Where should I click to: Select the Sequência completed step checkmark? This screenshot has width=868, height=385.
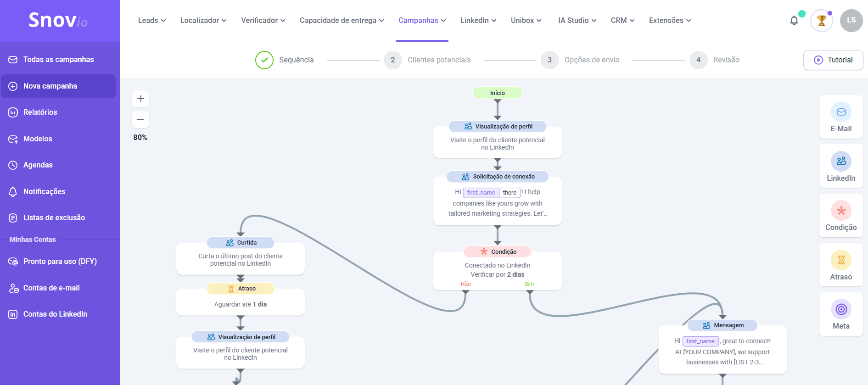pos(264,60)
